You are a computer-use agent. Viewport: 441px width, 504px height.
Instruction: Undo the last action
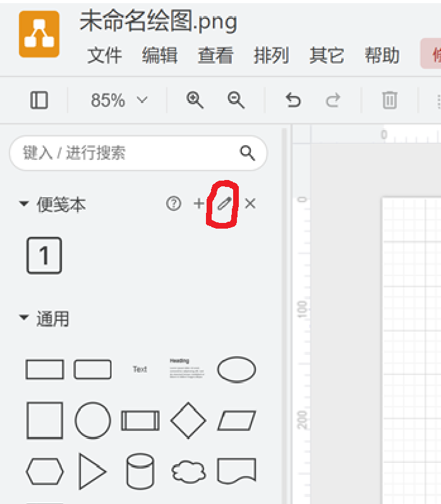coord(293,100)
